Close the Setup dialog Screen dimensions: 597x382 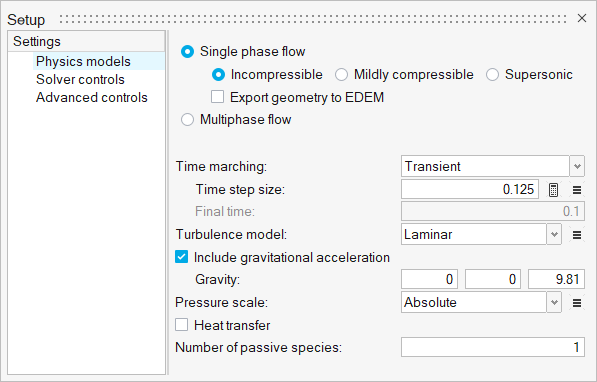(x=581, y=18)
